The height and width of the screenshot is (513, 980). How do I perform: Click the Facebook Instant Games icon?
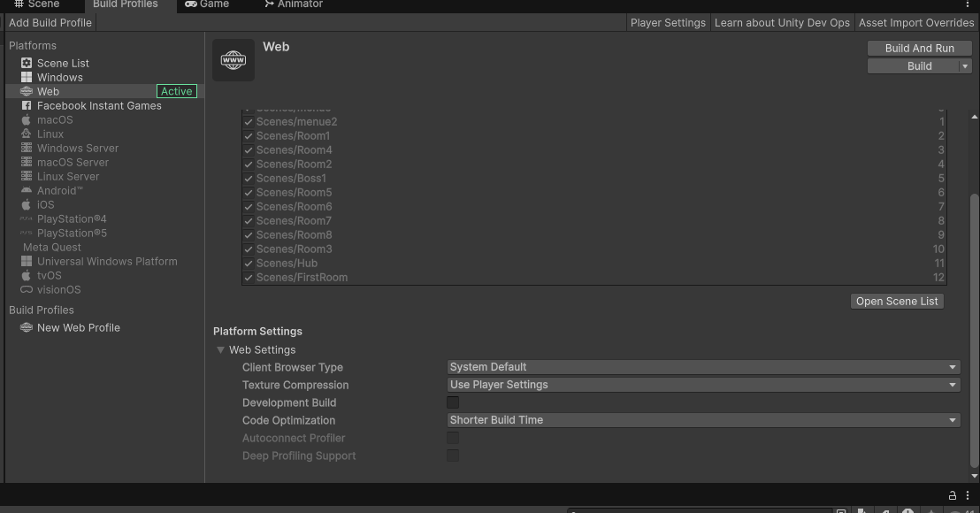[27, 105]
